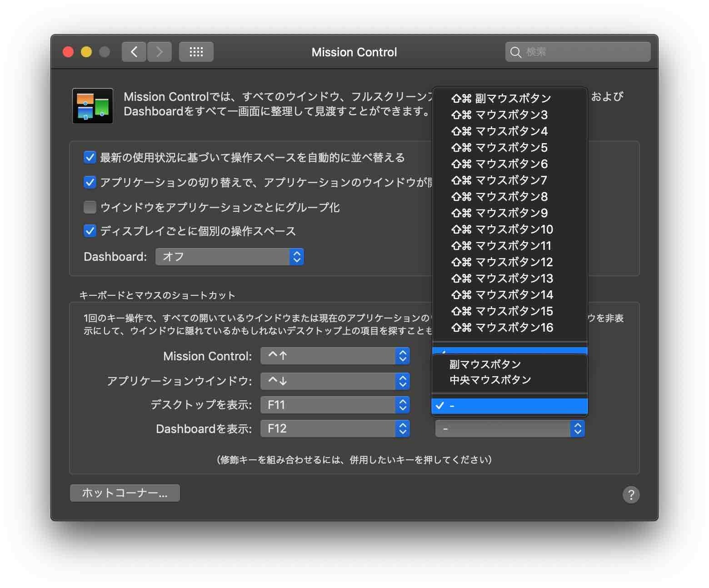Open help with the question mark button
Image resolution: width=709 pixels, height=588 pixels.
point(631,494)
